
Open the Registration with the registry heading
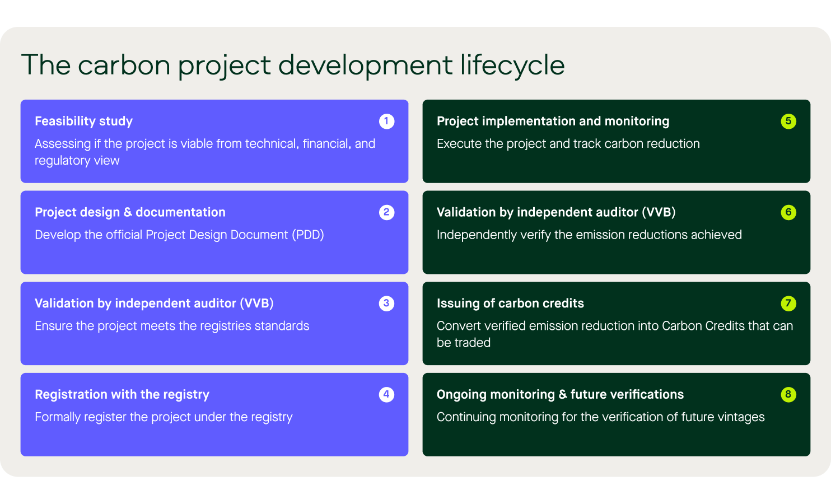(x=122, y=395)
